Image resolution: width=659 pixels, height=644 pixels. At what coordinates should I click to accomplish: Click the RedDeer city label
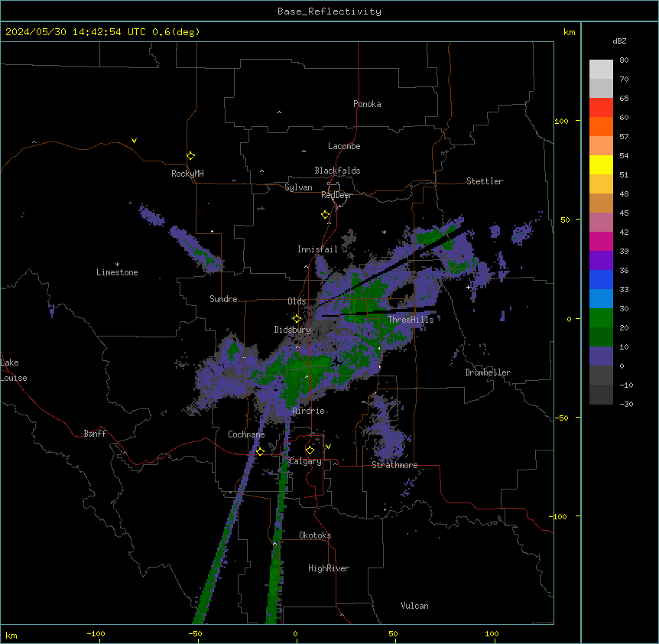tap(336, 195)
